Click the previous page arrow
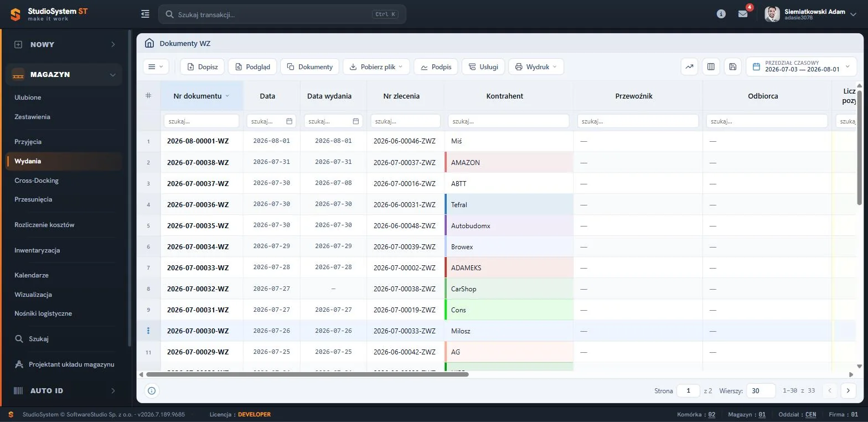This screenshot has width=868, height=422. [x=829, y=390]
